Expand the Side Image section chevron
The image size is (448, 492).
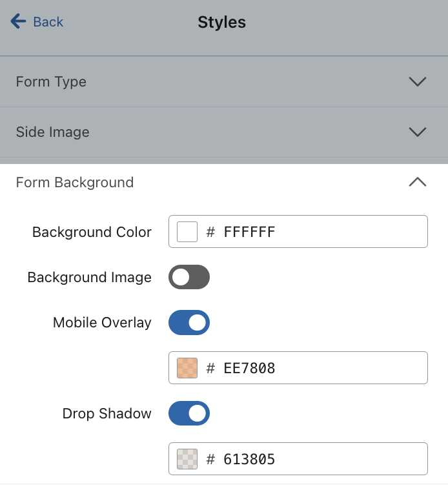[x=418, y=132]
